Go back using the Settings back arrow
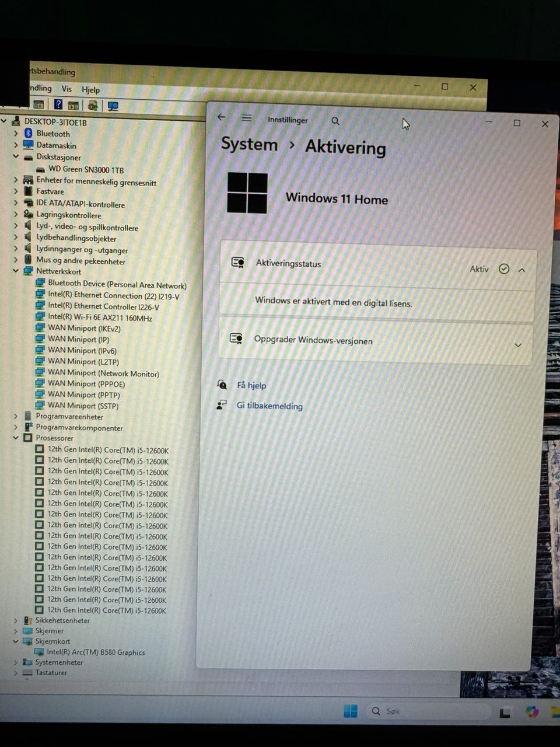Screen dimensions: 560x747 pos(221,117)
